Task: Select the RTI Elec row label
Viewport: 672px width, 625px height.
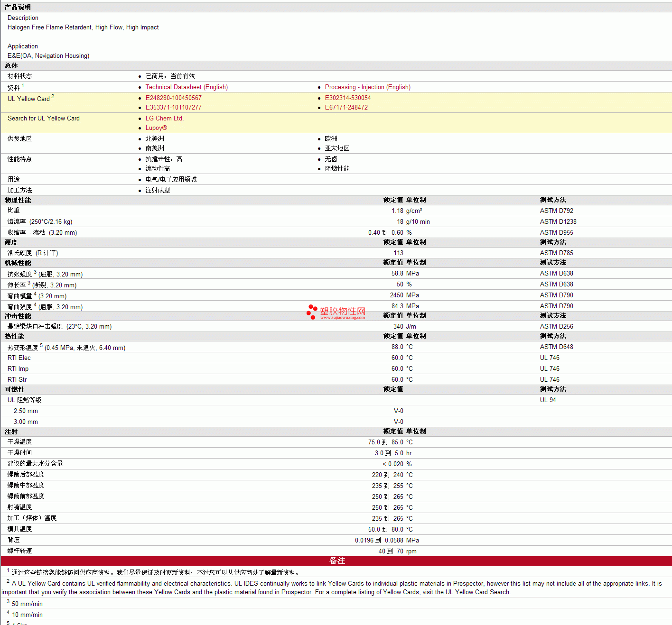Action: click(19, 358)
